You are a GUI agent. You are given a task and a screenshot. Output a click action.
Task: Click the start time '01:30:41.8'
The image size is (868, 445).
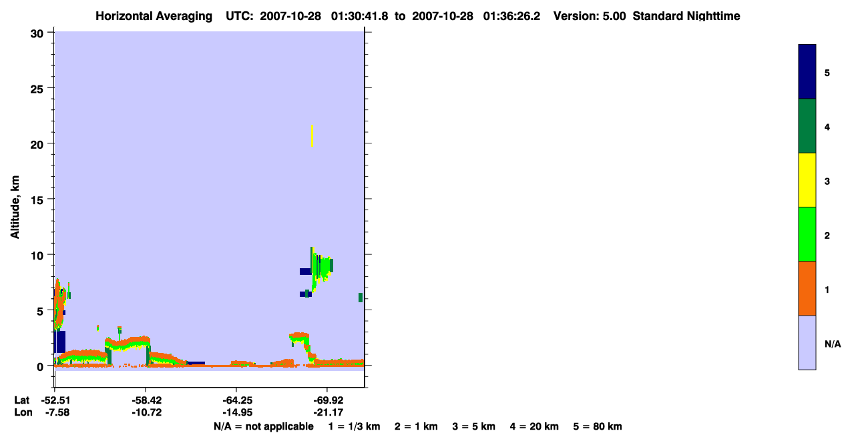pos(361,16)
